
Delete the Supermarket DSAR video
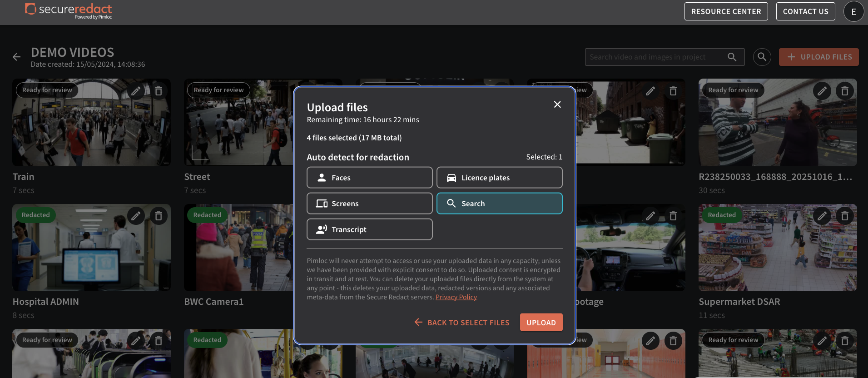[x=844, y=216]
